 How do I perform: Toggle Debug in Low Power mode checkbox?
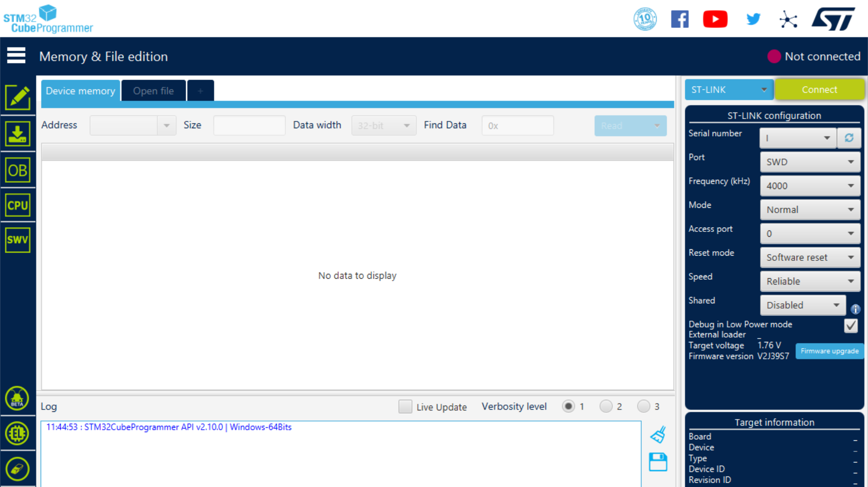(851, 325)
